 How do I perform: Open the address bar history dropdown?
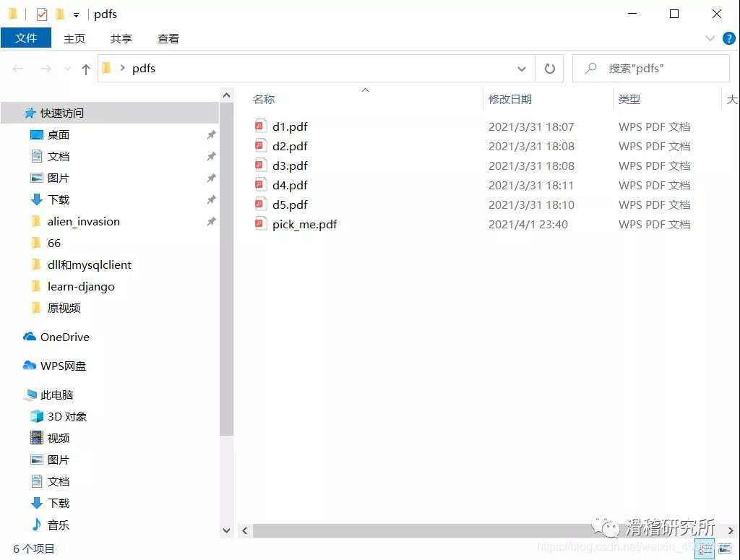(522, 69)
